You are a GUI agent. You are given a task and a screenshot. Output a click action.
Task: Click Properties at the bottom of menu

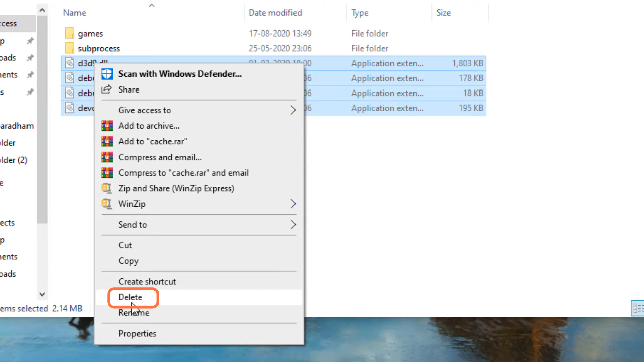click(137, 333)
